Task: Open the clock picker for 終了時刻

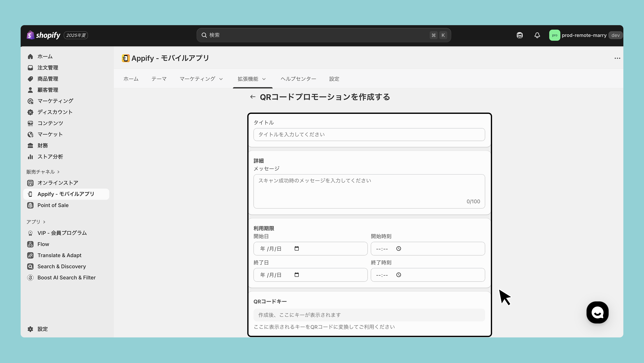Action: click(399, 275)
